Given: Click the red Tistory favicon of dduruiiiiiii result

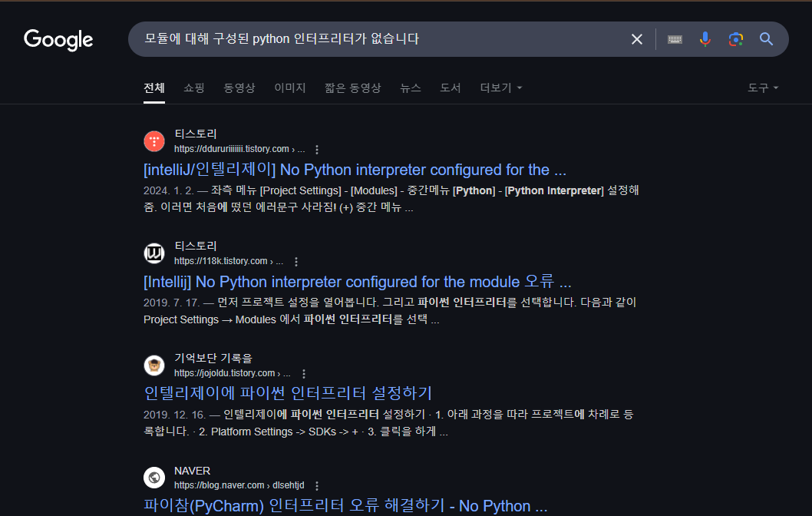Looking at the screenshot, I should pos(154,141).
